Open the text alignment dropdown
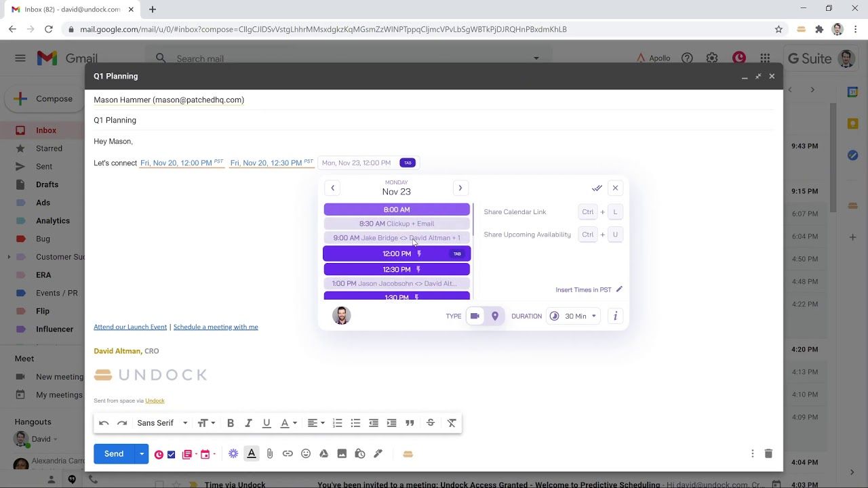 point(316,423)
